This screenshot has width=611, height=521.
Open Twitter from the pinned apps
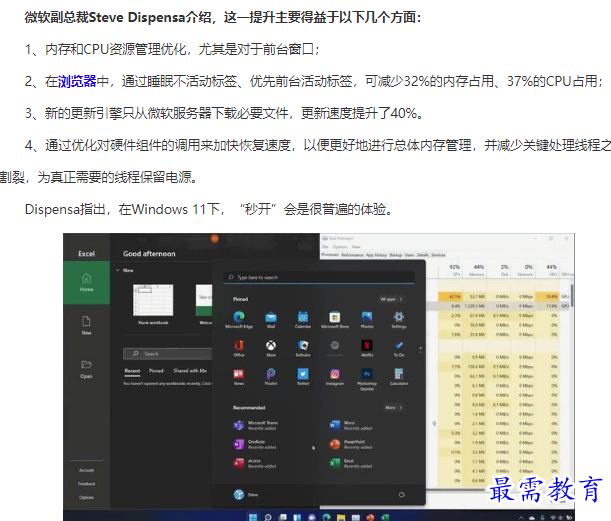(303, 377)
